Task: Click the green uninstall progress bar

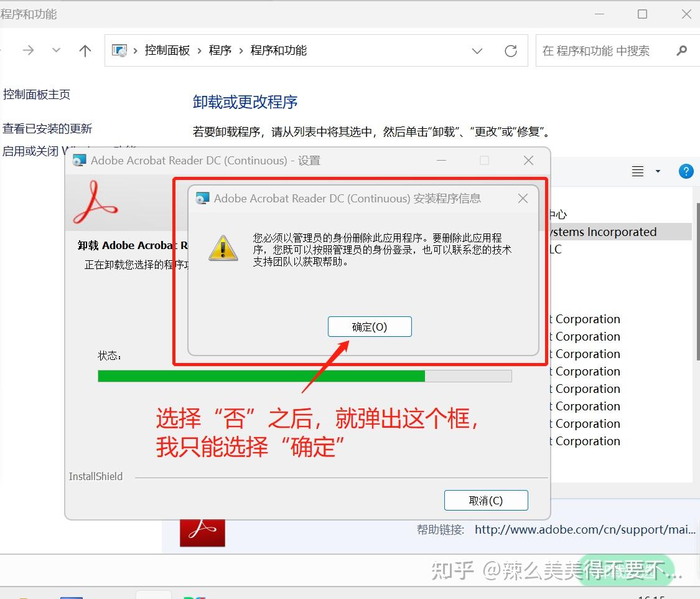Action: tap(261, 375)
